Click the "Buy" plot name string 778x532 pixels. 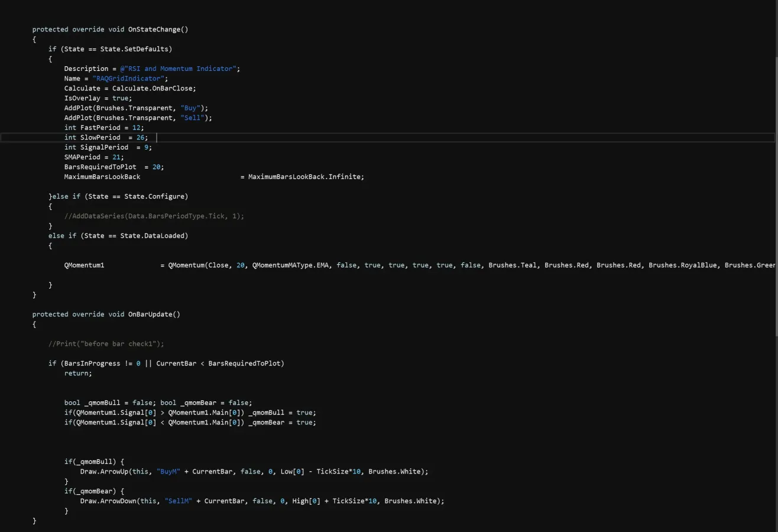click(x=192, y=108)
